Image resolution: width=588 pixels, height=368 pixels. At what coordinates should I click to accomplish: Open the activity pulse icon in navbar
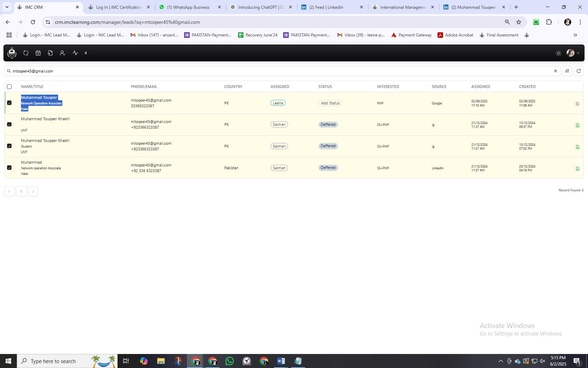(x=75, y=53)
